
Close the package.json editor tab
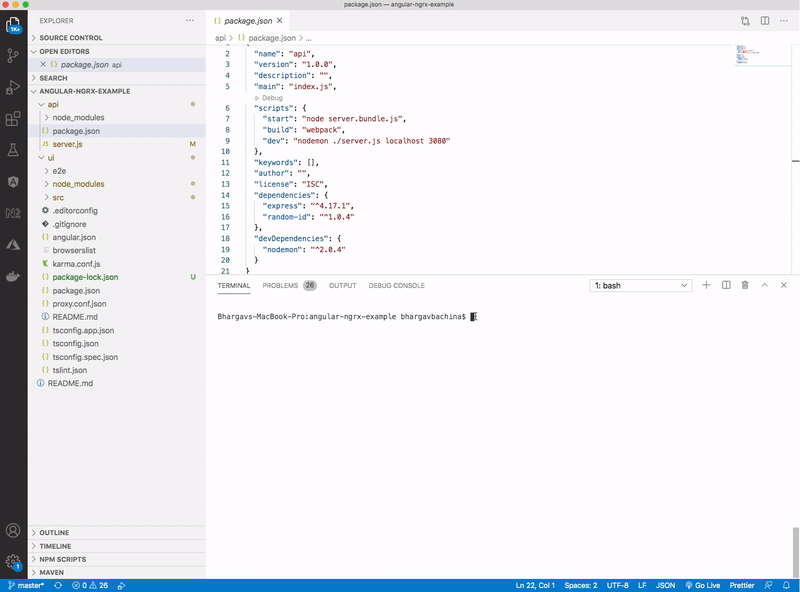(280, 20)
